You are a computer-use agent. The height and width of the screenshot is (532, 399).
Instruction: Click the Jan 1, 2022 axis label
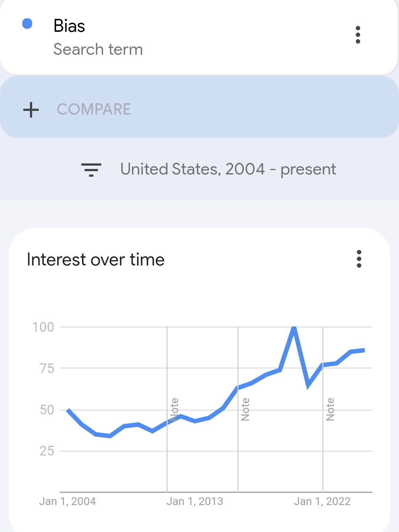click(x=322, y=501)
